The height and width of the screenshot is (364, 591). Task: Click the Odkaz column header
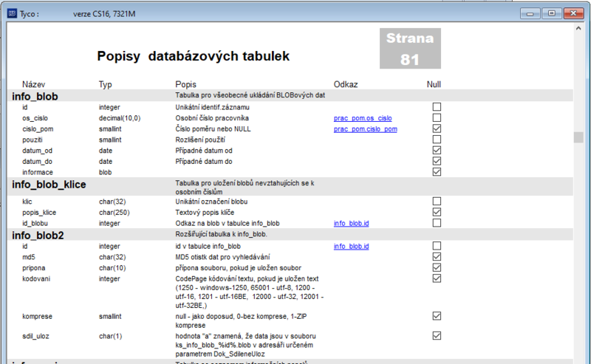click(x=346, y=84)
